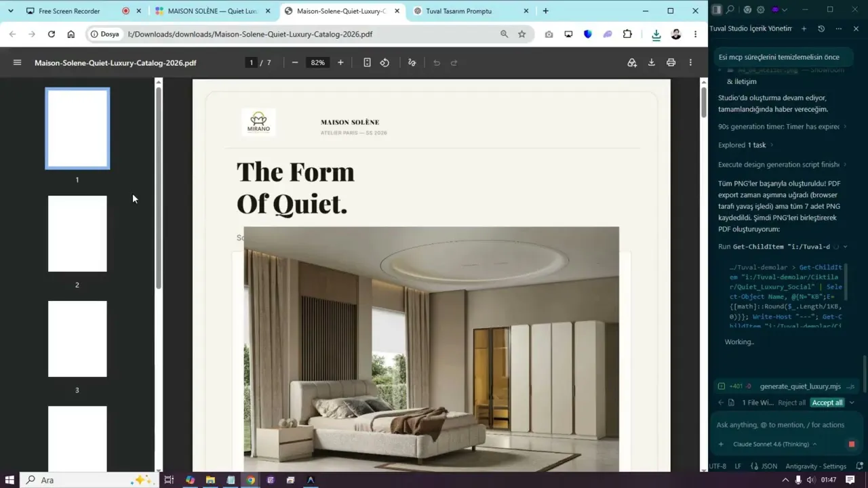Viewport: 868px width, 488px height.
Task: Edit the PDF page number field
Action: [251, 62]
